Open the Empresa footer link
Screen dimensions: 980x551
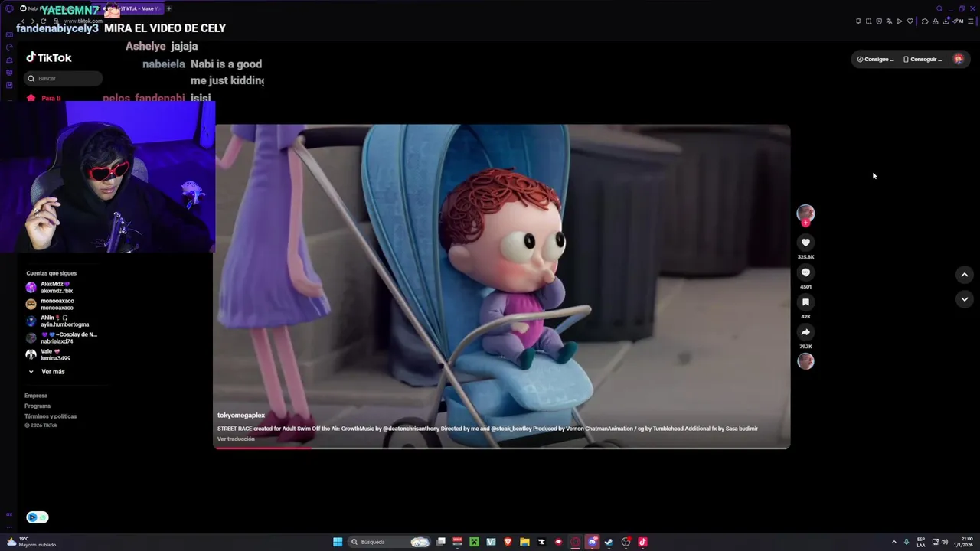click(x=36, y=396)
